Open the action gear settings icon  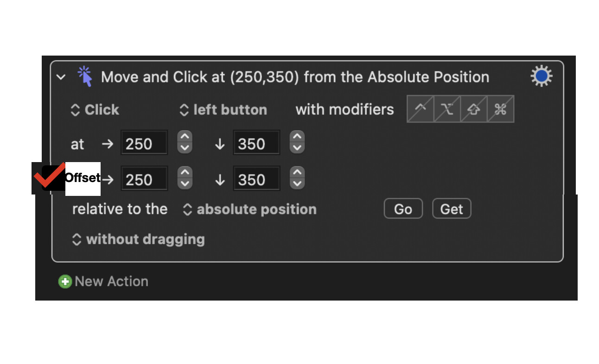tap(541, 76)
